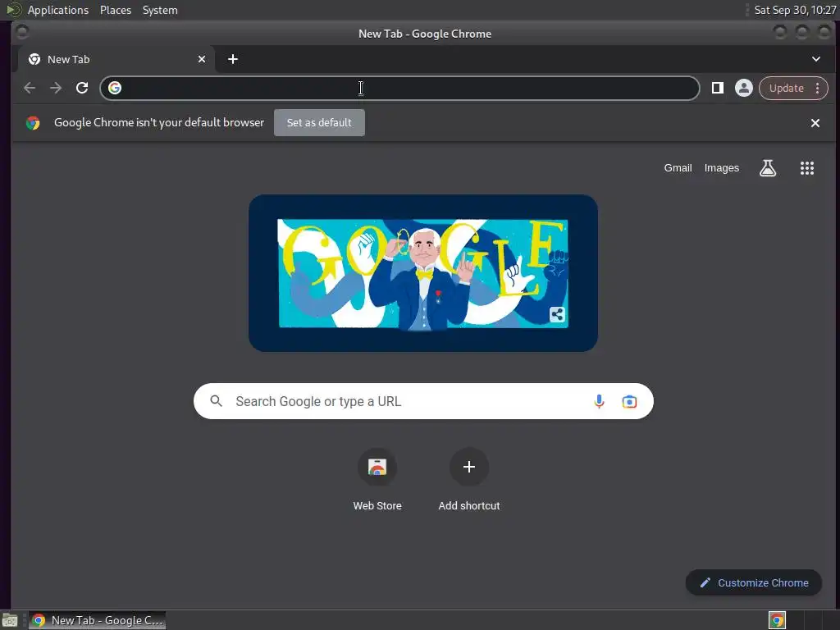Toggle the side panel icon
The height and width of the screenshot is (630, 840).
[717, 88]
